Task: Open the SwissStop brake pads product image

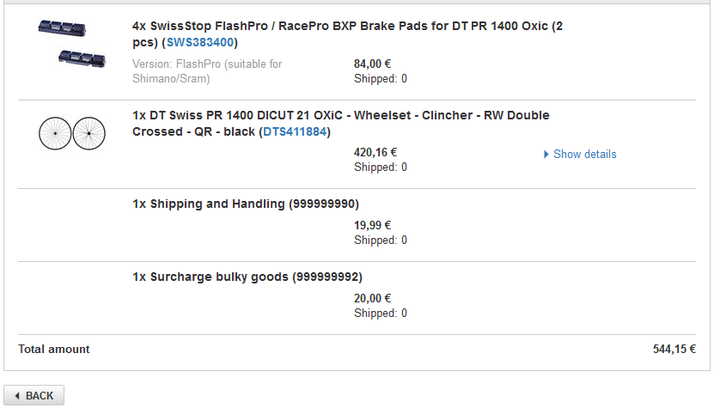Action: 72,44
